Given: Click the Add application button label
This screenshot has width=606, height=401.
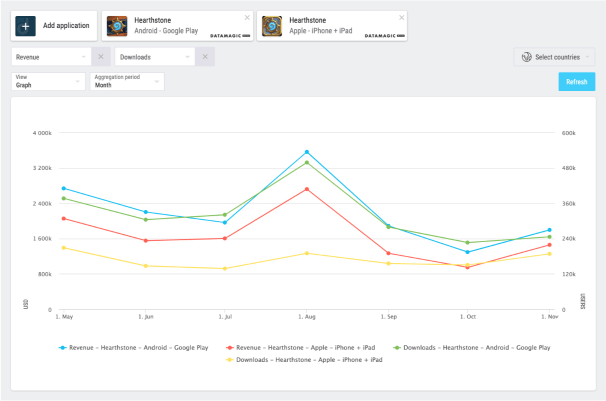Looking at the screenshot, I should click(66, 26).
